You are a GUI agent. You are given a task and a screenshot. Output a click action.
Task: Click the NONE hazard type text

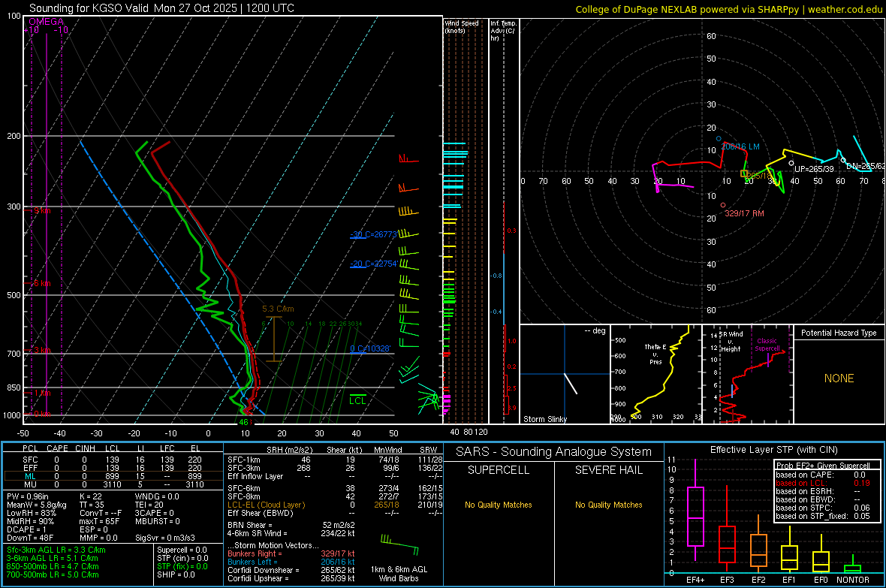839,378
